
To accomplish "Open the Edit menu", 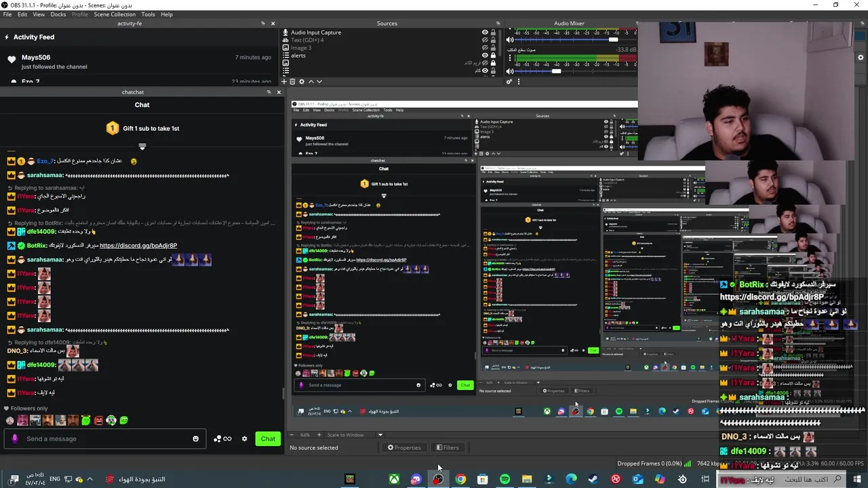I will 22,14.
